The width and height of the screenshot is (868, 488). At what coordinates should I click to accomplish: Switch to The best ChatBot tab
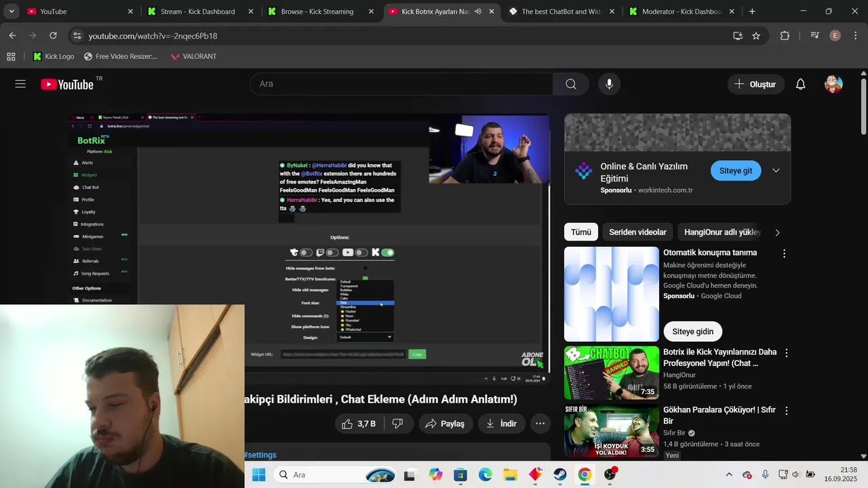561,12
